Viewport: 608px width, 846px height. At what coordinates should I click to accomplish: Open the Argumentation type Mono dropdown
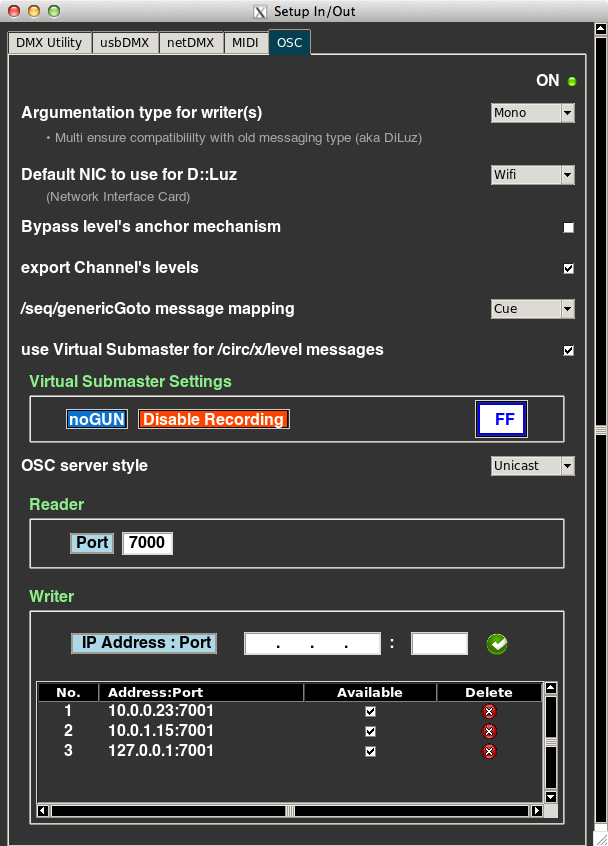coord(532,113)
